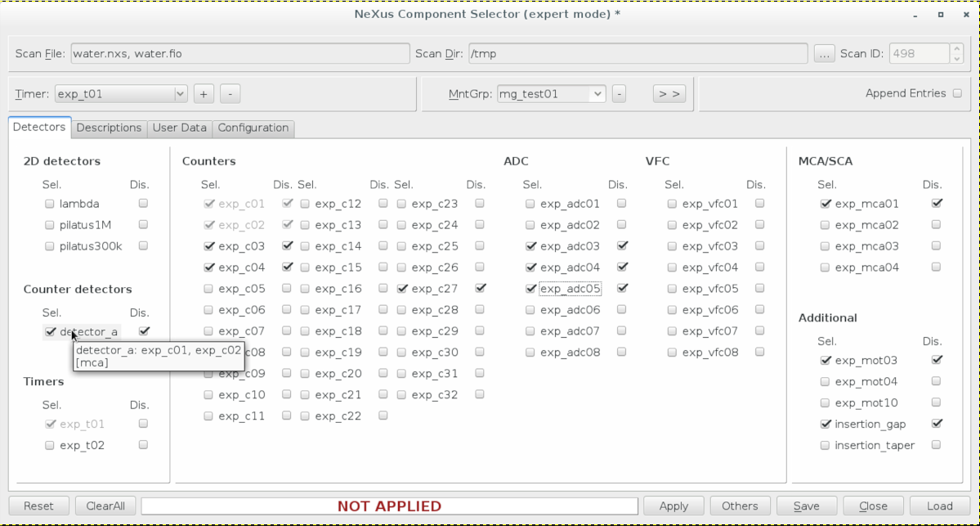Image resolution: width=980 pixels, height=526 pixels.
Task: Click the ClearAll button
Action: pyautogui.click(x=105, y=506)
